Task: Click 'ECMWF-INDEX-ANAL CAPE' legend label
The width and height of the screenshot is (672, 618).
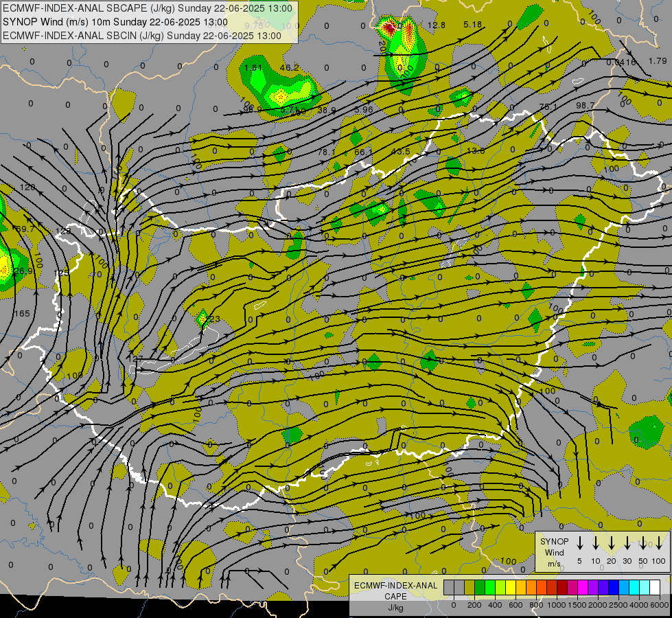Action: 395,591
